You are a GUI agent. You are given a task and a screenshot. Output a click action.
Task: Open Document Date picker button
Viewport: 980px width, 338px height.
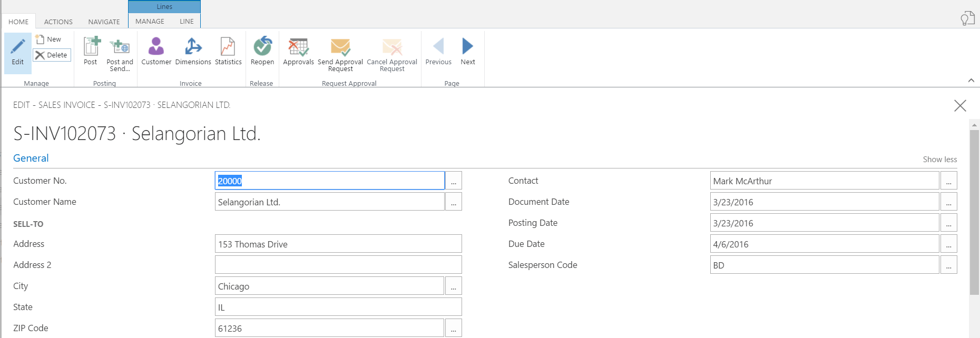click(x=948, y=202)
